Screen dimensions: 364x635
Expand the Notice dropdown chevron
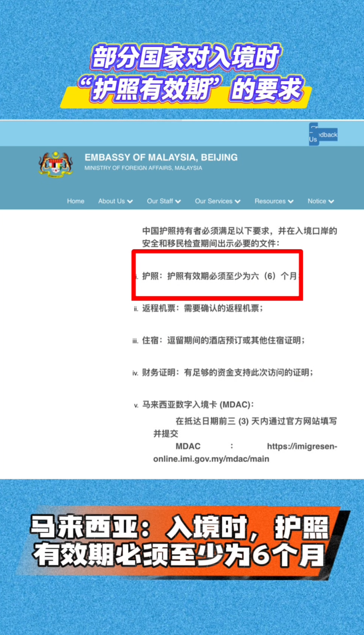[x=331, y=202]
